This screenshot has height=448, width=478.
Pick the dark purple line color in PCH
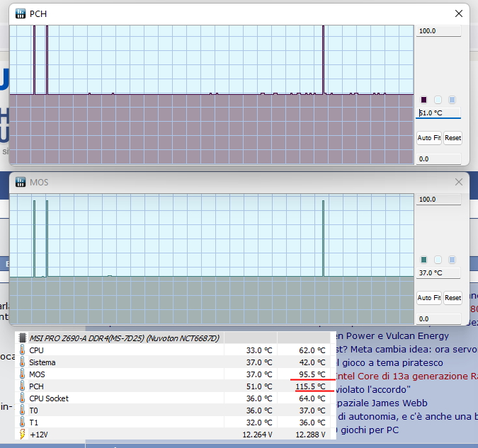(423, 100)
